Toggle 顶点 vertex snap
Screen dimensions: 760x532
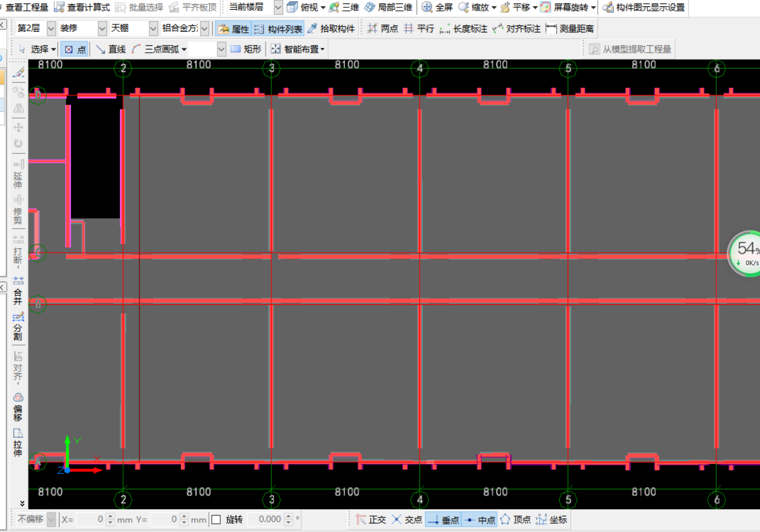[x=515, y=520]
